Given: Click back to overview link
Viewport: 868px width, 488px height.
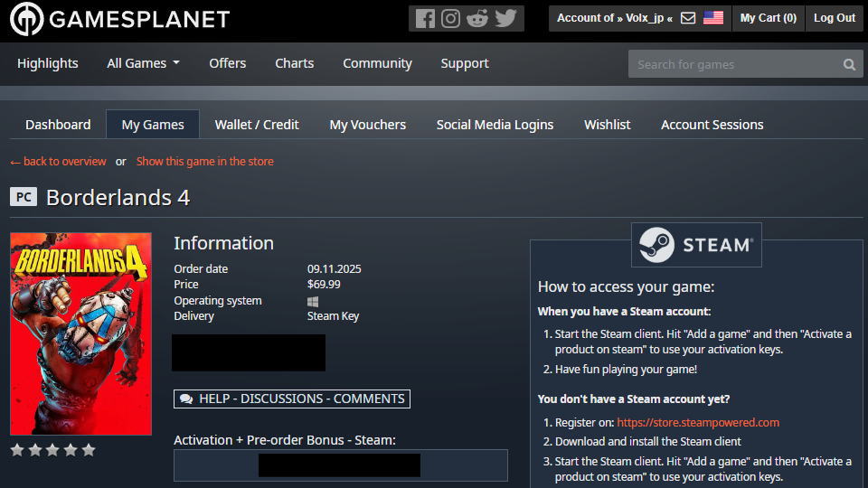Looking at the screenshot, I should pos(58,162).
